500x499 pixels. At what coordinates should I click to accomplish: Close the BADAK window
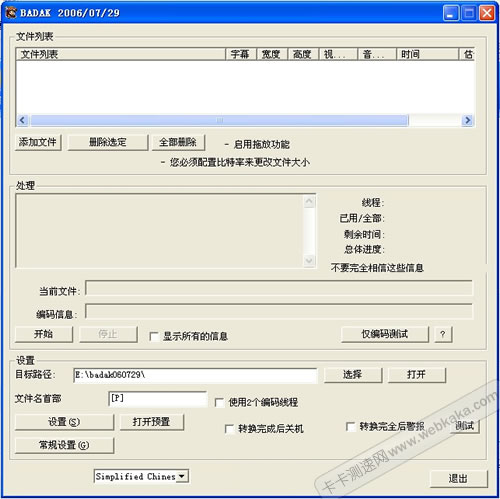tap(487, 13)
